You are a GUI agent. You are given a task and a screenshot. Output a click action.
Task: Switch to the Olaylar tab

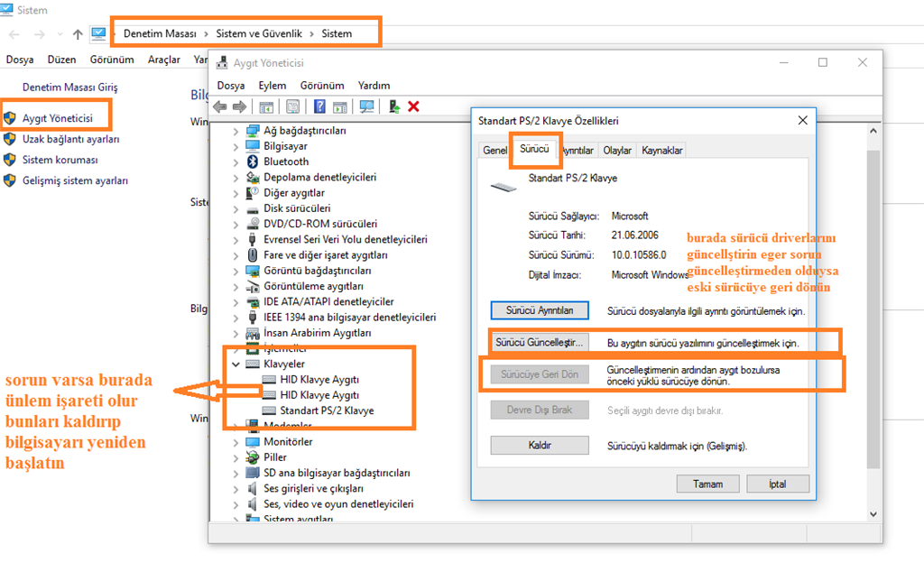[x=617, y=151]
